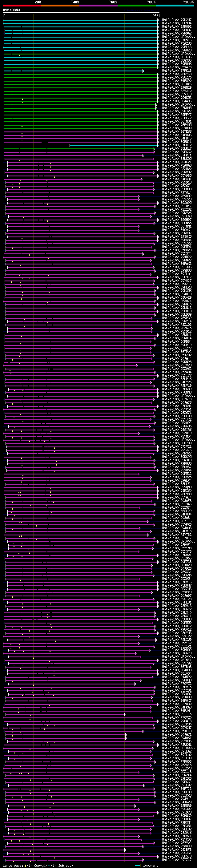Select the UniRef100_B6TE66 label

point(176,132)
